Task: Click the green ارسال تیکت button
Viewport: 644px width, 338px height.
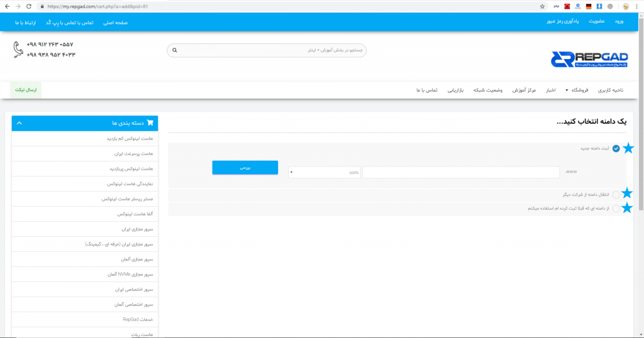Action: 26,90
